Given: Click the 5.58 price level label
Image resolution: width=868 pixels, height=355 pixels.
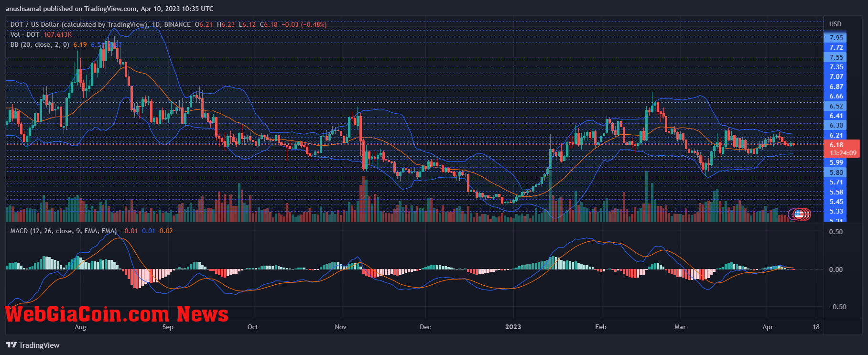Looking at the screenshot, I should pos(836,192).
